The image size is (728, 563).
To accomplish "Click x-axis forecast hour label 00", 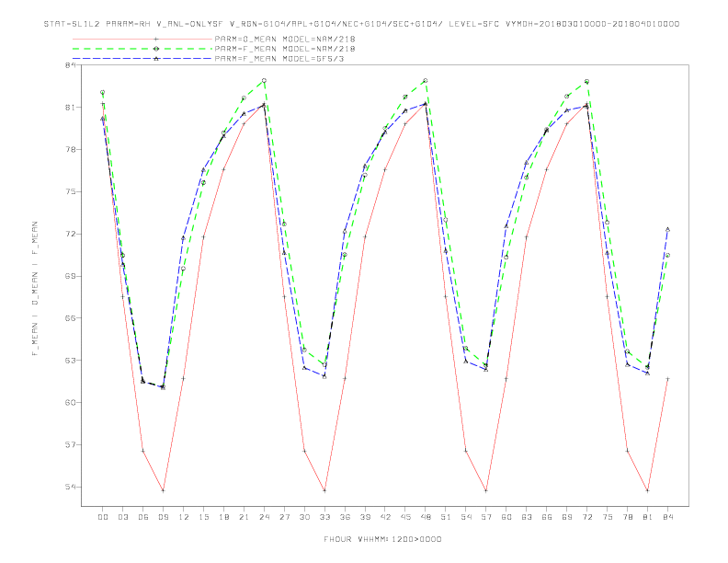I will tap(103, 517).
